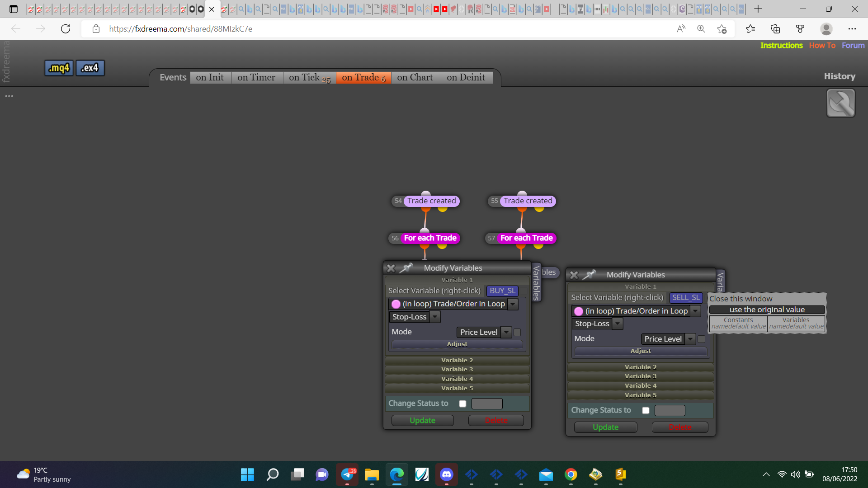Image resolution: width=868 pixels, height=488 pixels.
Task: Open the taskbar Search
Action: [273, 474]
